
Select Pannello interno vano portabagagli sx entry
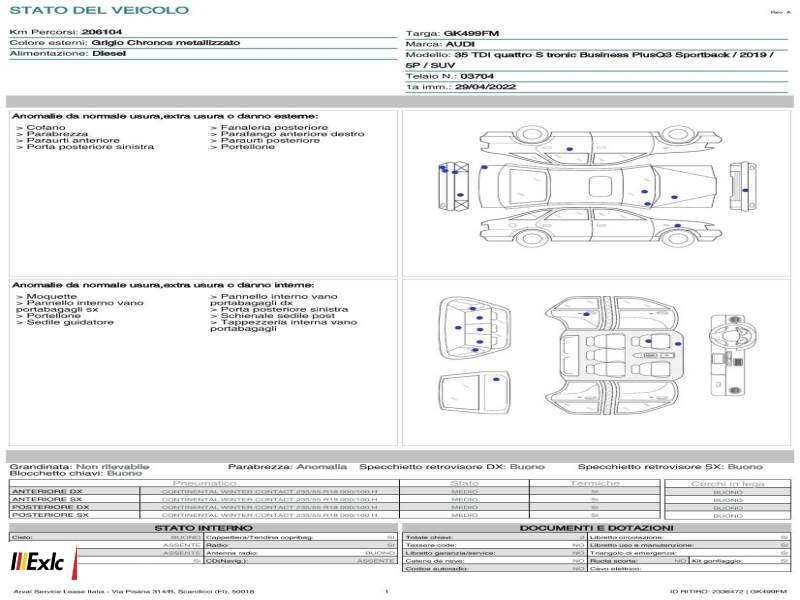(x=80, y=306)
